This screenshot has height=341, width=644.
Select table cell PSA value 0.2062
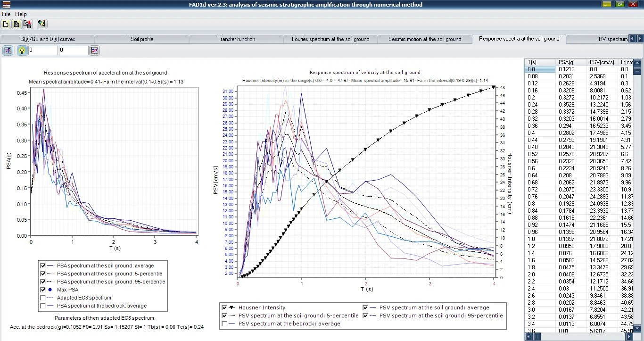click(x=572, y=182)
